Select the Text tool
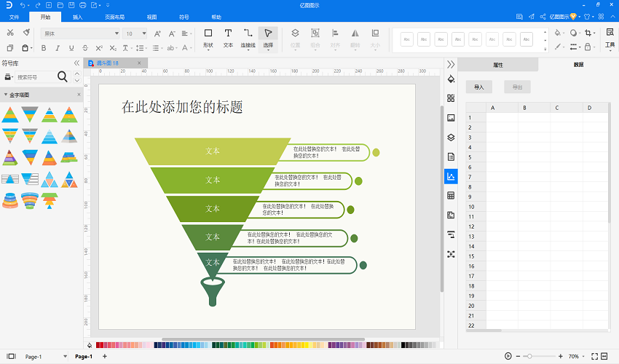The image size is (619, 364). (228, 39)
